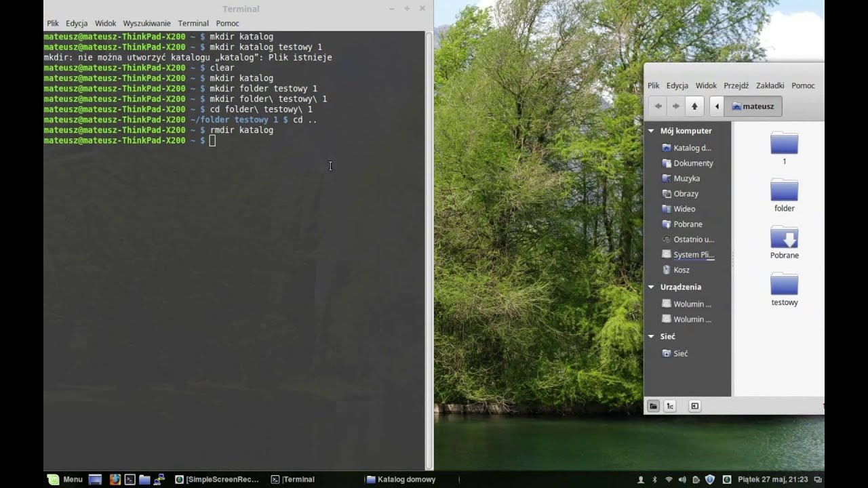Open the Menu button in the taskbar
Image resolution: width=868 pixels, height=488 pixels.
pos(65,479)
